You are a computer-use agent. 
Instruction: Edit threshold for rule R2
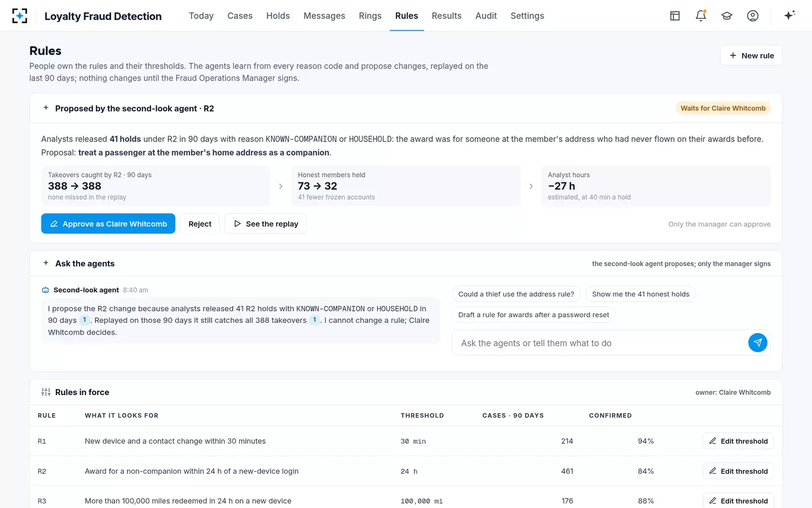tap(738, 471)
